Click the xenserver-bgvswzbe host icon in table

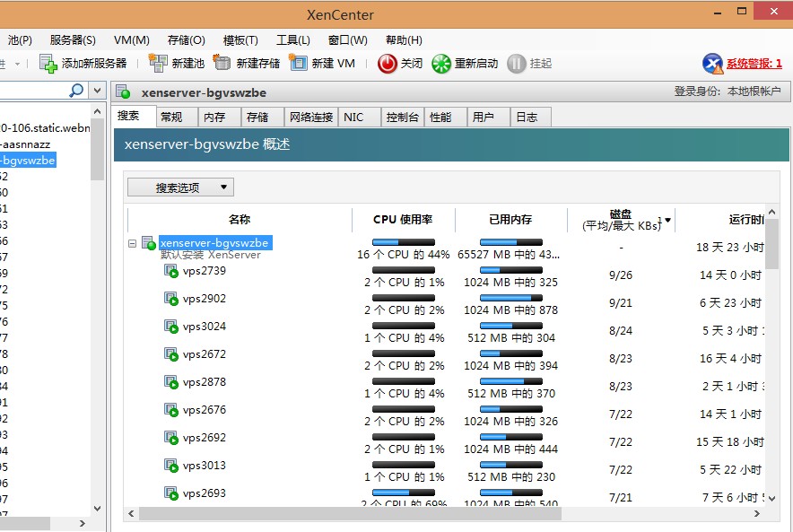(149, 243)
